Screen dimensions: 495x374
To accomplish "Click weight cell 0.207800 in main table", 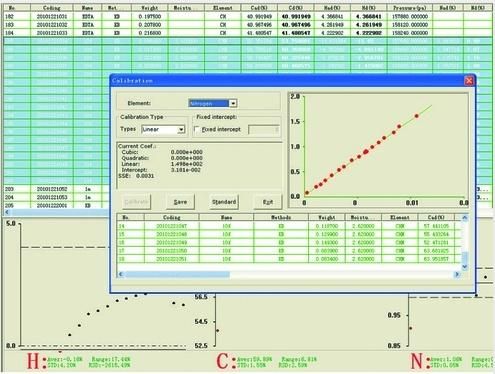I will click(150, 25).
